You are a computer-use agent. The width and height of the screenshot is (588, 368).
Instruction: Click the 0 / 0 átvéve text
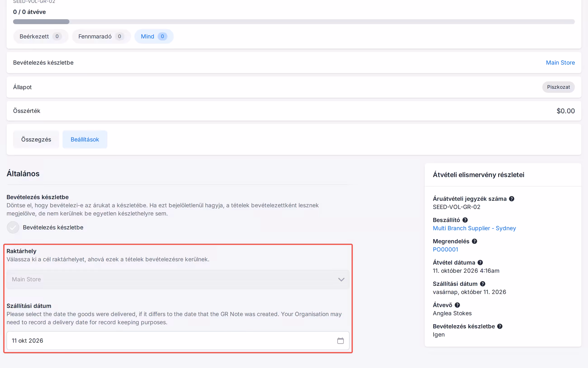29,12
